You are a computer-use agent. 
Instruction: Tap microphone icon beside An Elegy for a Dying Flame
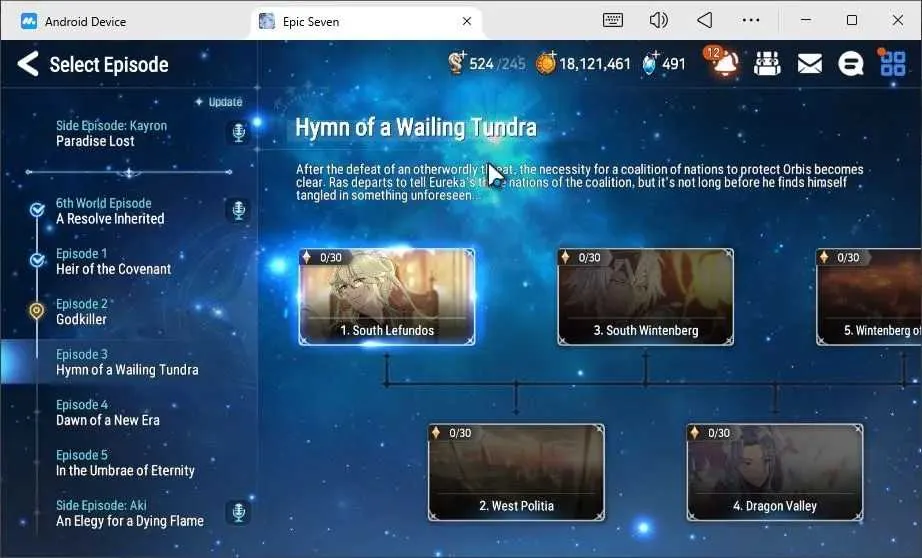click(x=238, y=512)
